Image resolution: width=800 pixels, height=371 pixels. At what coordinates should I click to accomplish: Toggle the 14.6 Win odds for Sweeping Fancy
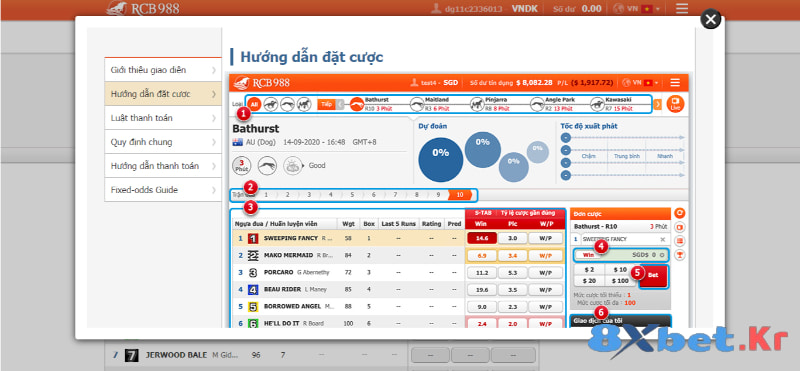pyautogui.click(x=482, y=238)
